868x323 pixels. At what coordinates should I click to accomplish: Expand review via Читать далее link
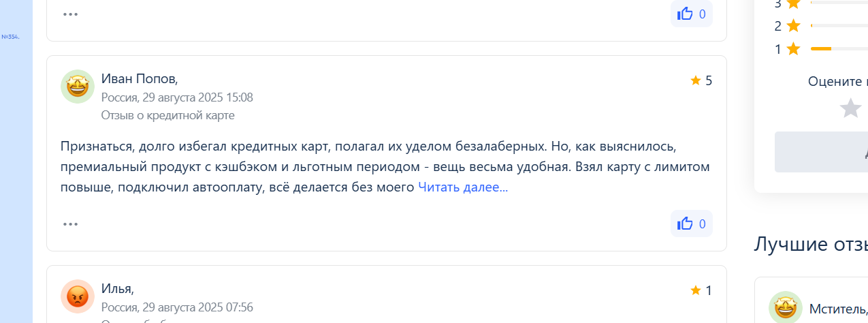tap(463, 187)
